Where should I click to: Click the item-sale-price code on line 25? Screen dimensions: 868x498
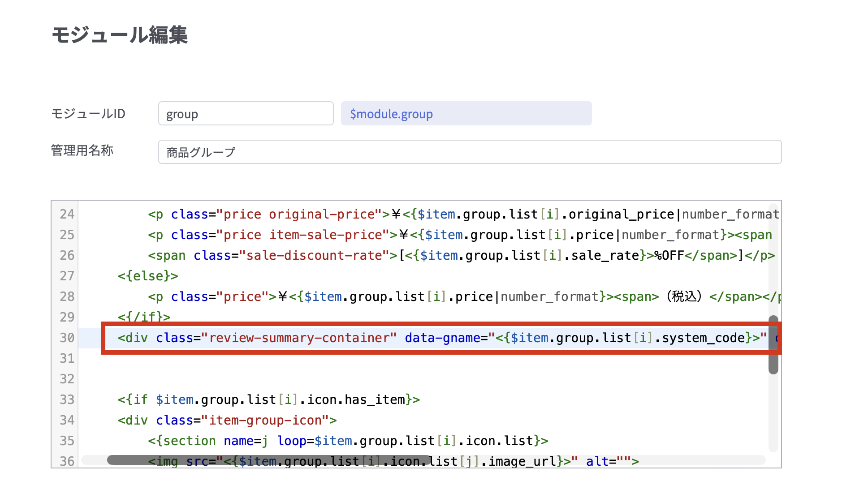tap(325, 235)
